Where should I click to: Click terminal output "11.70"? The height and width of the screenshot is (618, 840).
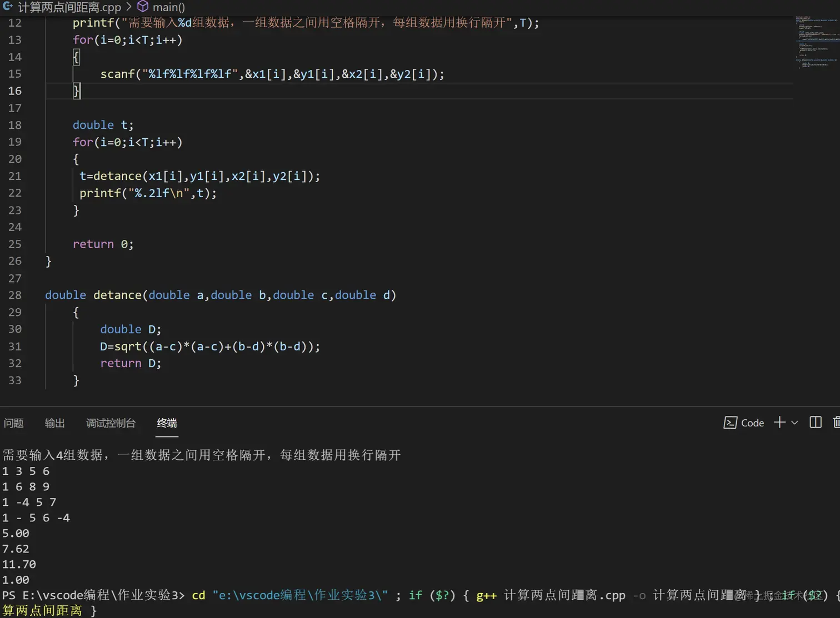pyautogui.click(x=19, y=564)
